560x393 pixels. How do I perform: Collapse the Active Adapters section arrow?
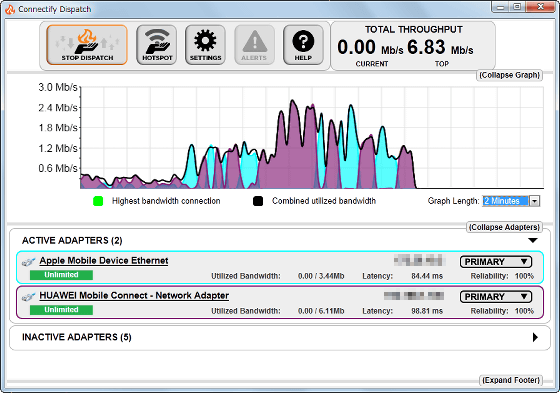(533, 240)
